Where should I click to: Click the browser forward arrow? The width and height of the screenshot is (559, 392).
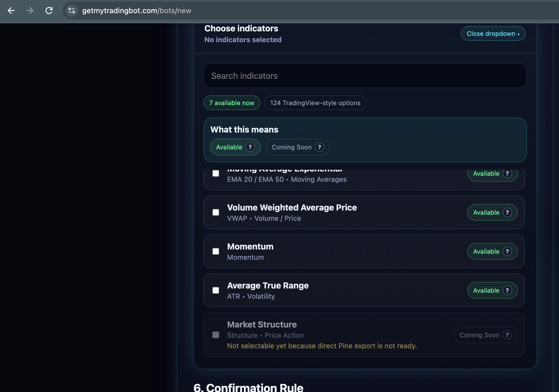coord(30,11)
